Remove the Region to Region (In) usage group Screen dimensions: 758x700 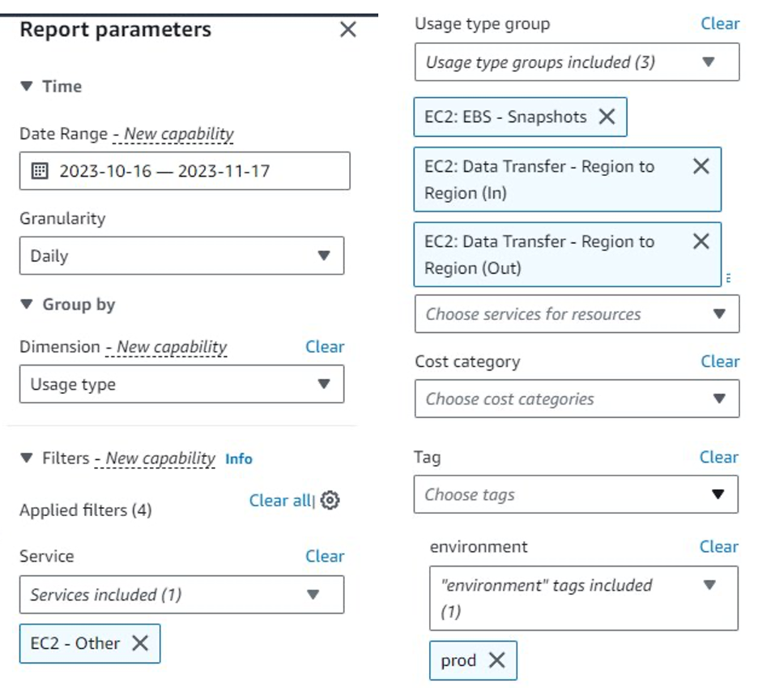click(701, 166)
